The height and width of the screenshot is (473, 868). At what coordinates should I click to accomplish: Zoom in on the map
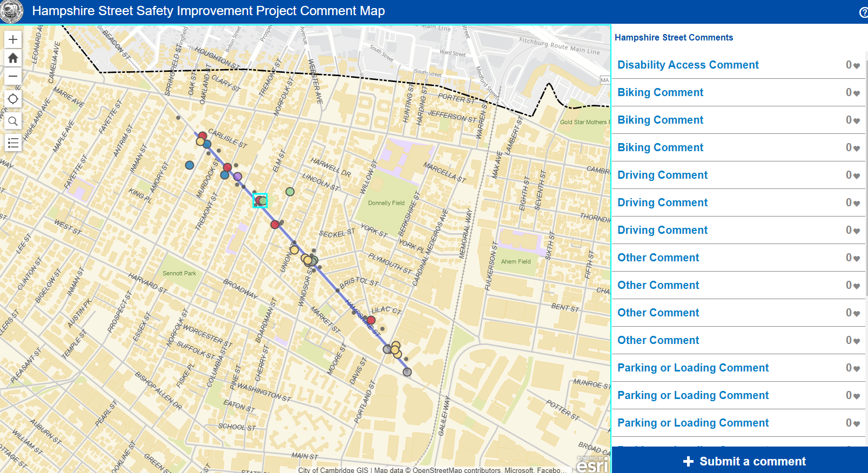(13, 39)
